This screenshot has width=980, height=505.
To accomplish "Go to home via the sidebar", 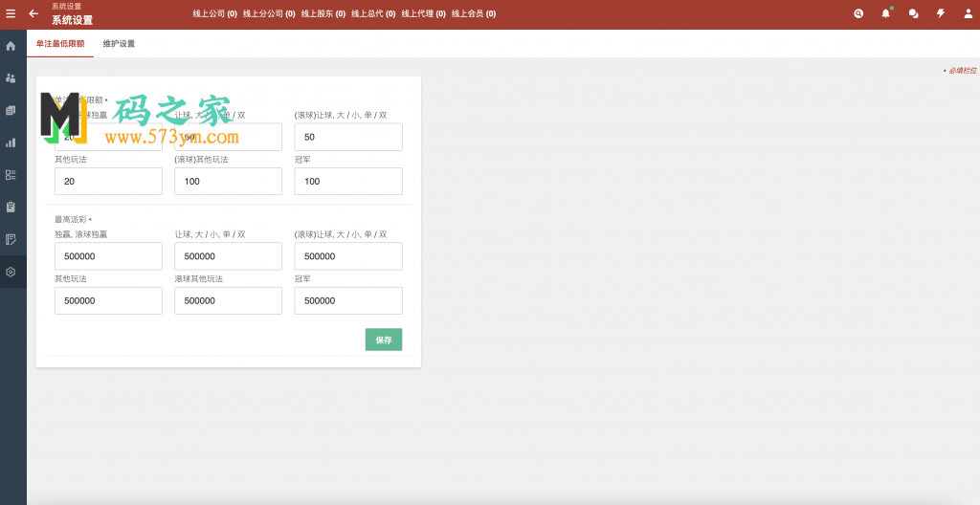I will point(11,46).
